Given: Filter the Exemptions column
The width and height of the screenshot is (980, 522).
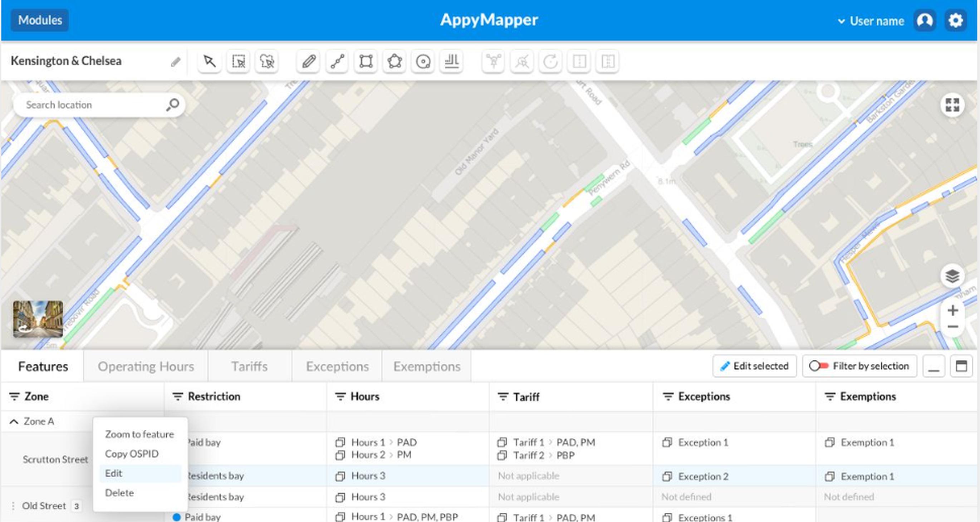Looking at the screenshot, I should [830, 396].
